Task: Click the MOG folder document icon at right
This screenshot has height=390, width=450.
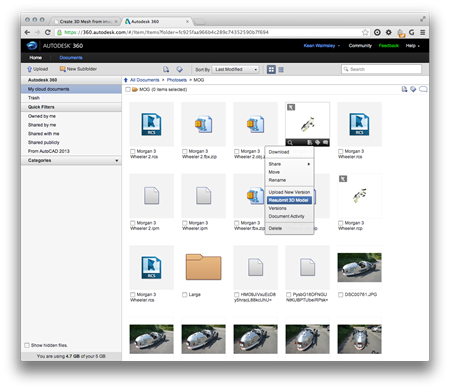Action: (x=404, y=89)
